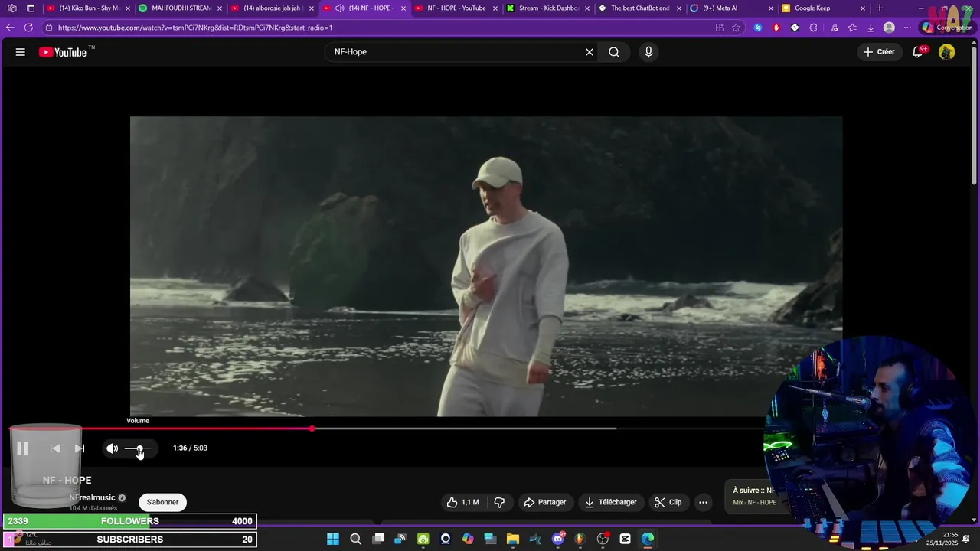
Task: Adjust the volume slider handle
Action: (x=139, y=448)
